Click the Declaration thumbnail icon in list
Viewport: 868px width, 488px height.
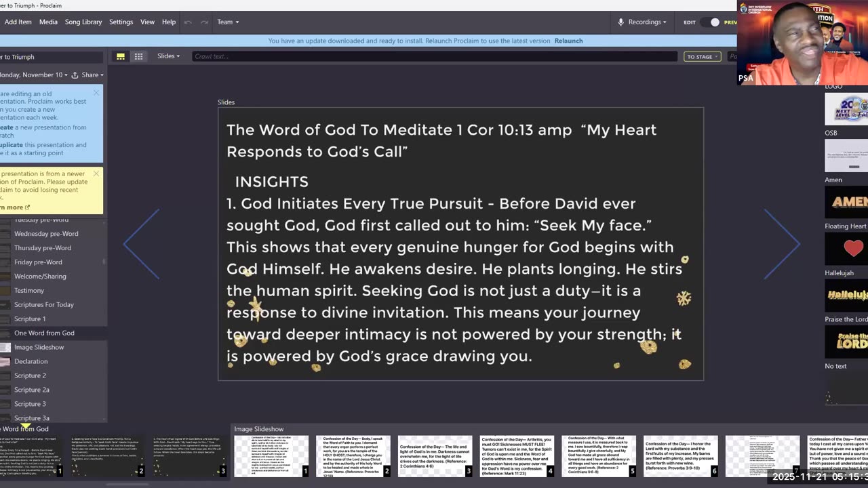[5, 362]
